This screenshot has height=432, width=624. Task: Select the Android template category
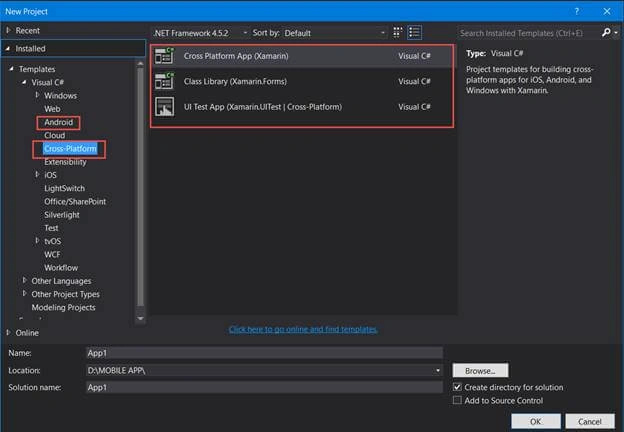tap(58, 122)
